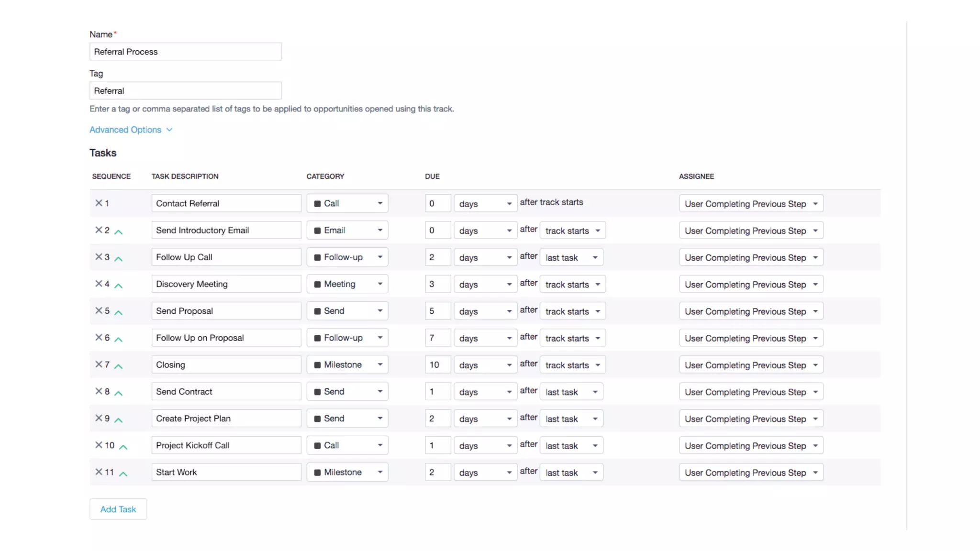The image size is (980, 551).
Task: Move Discovery Meeting task up one position
Action: (x=119, y=286)
